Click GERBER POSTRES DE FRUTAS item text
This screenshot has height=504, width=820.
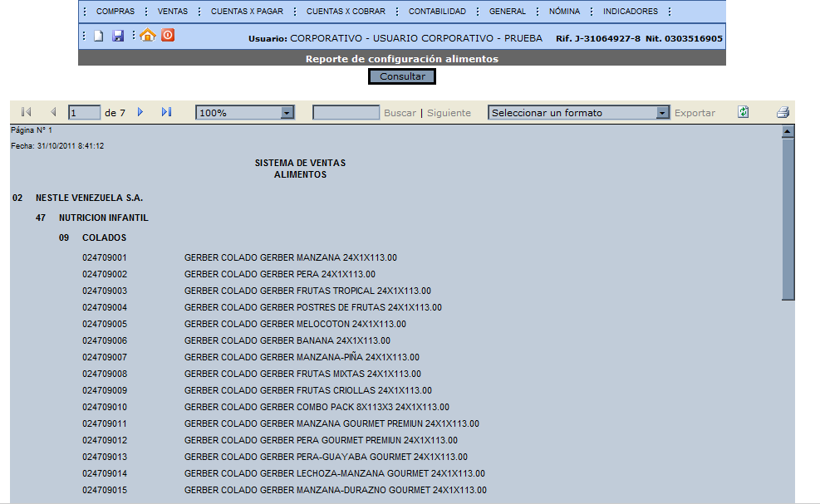pyautogui.click(x=312, y=307)
